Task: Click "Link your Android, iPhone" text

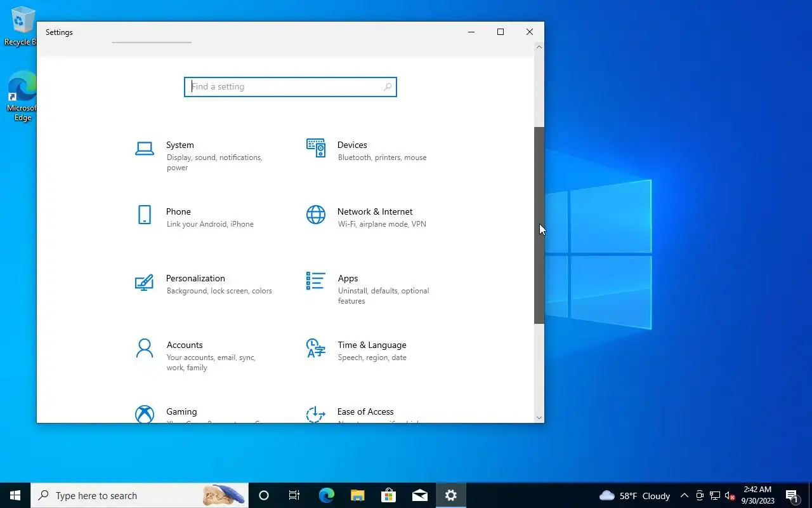Action: (x=210, y=224)
